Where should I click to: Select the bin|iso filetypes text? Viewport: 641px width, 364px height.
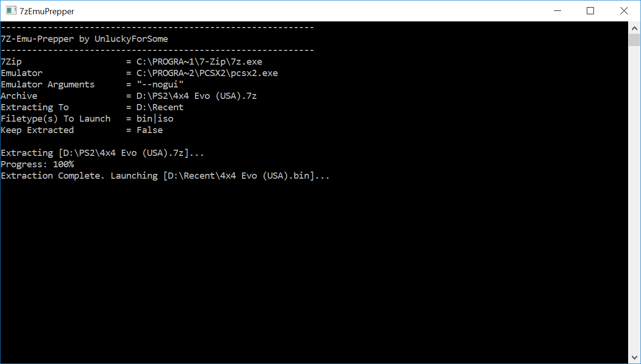pos(154,118)
